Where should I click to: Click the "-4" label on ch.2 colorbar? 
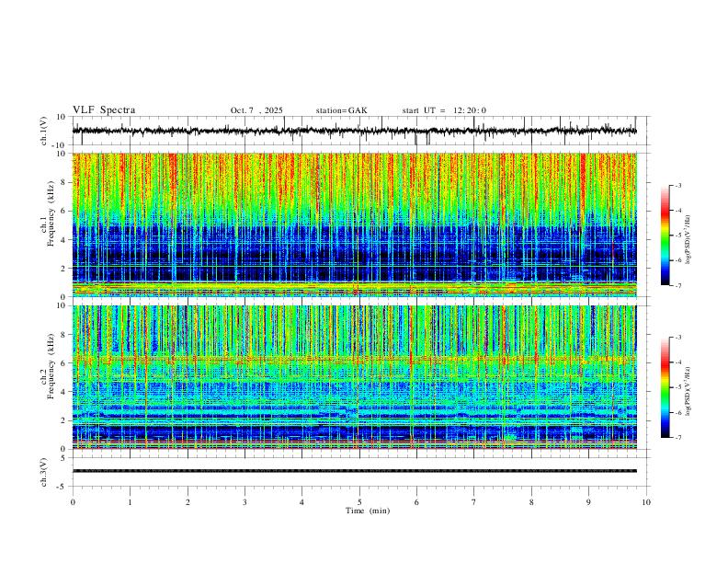point(678,362)
